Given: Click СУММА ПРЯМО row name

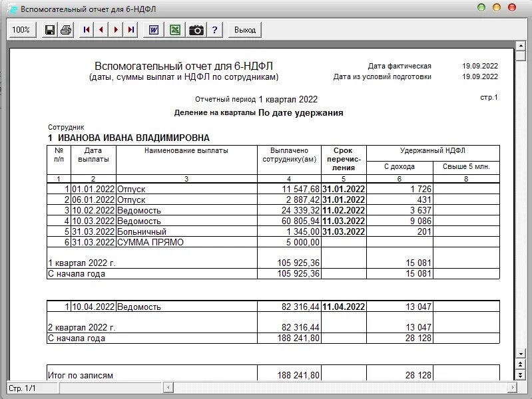Looking at the screenshot, I should (x=150, y=242).
